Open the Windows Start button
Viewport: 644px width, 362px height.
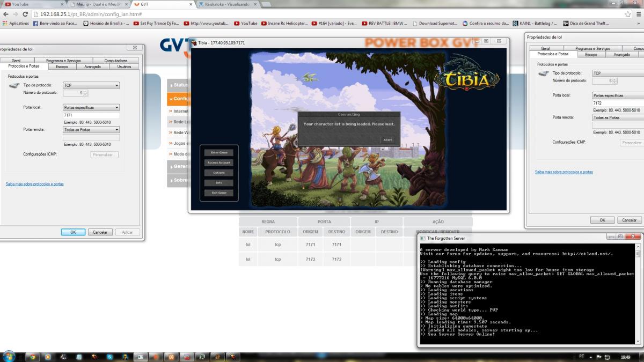pyautogui.click(x=9, y=357)
